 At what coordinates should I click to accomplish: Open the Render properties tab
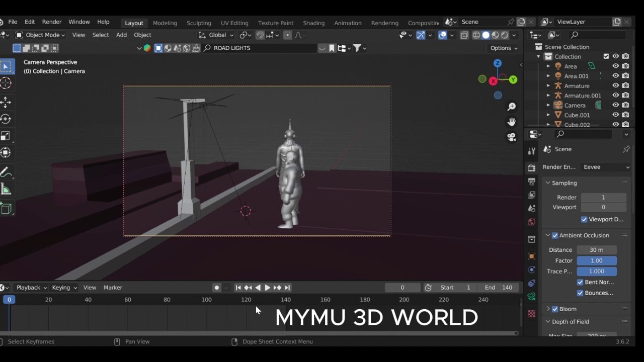(x=532, y=168)
